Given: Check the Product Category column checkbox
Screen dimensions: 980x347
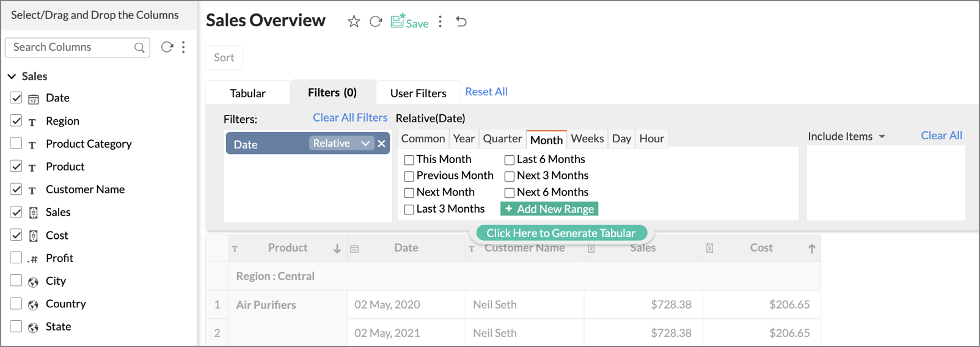Looking at the screenshot, I should tap(16, 144).
